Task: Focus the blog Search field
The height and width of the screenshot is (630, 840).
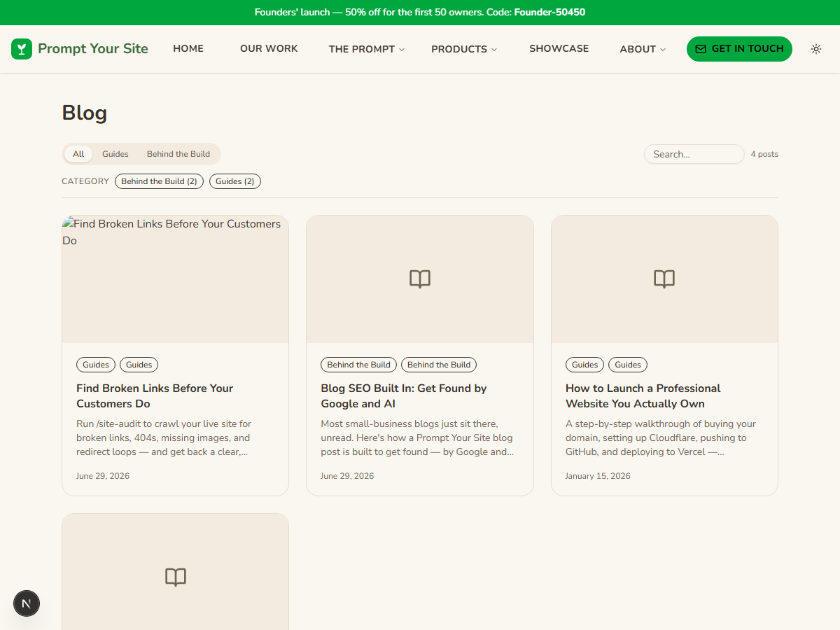Action: click(694, 154)
